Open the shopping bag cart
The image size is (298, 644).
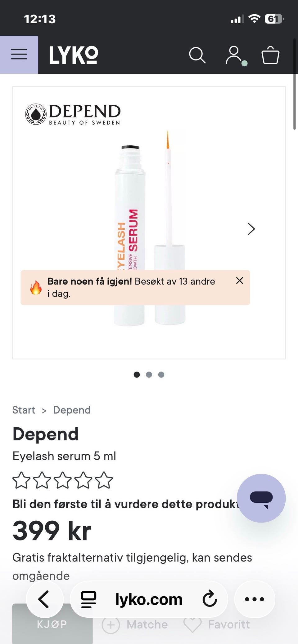coord(270,55)
